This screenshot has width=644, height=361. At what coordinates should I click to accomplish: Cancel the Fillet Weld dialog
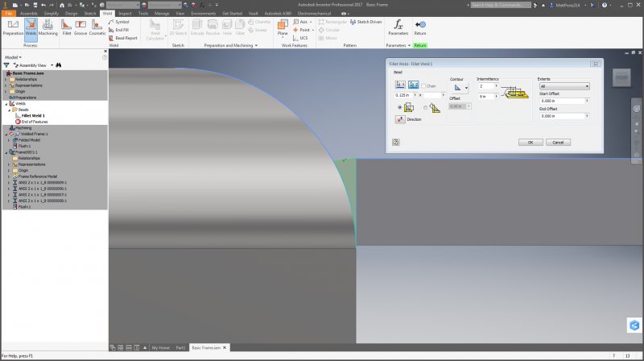558,142
